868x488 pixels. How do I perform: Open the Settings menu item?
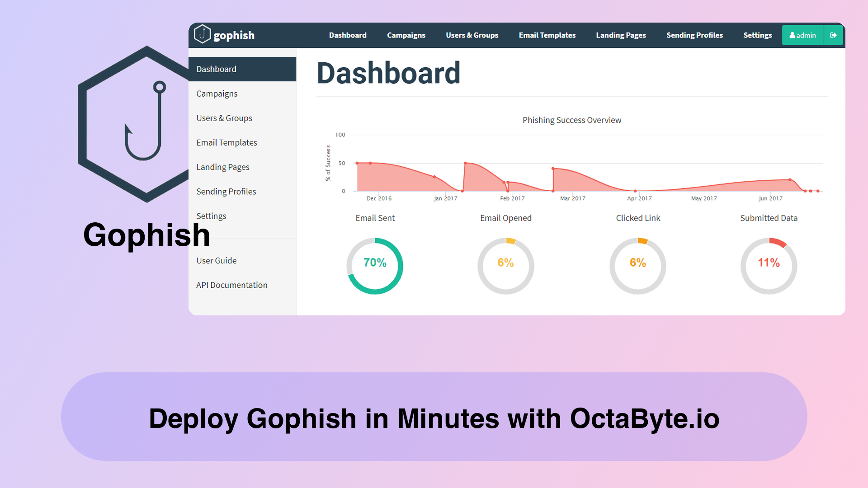211,216
